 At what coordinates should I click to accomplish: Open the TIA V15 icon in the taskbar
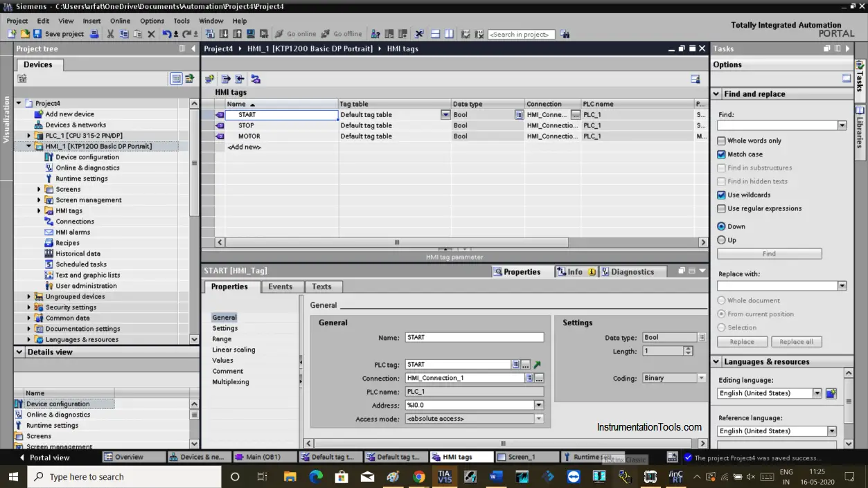point(444,476)
